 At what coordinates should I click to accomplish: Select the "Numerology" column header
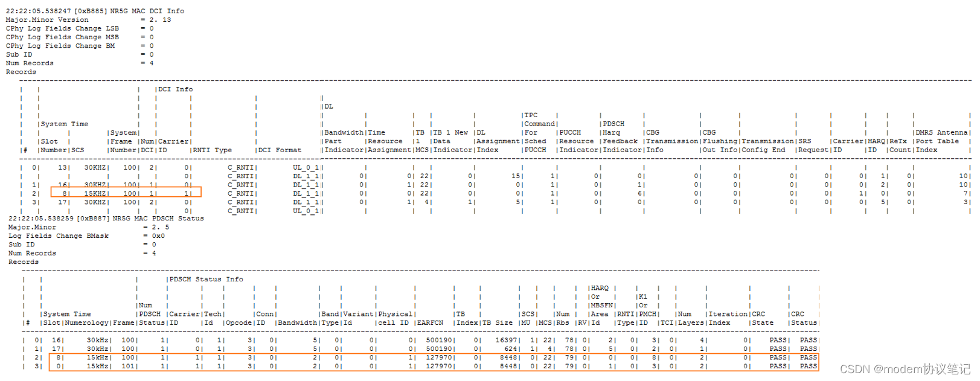click(87, 322)
